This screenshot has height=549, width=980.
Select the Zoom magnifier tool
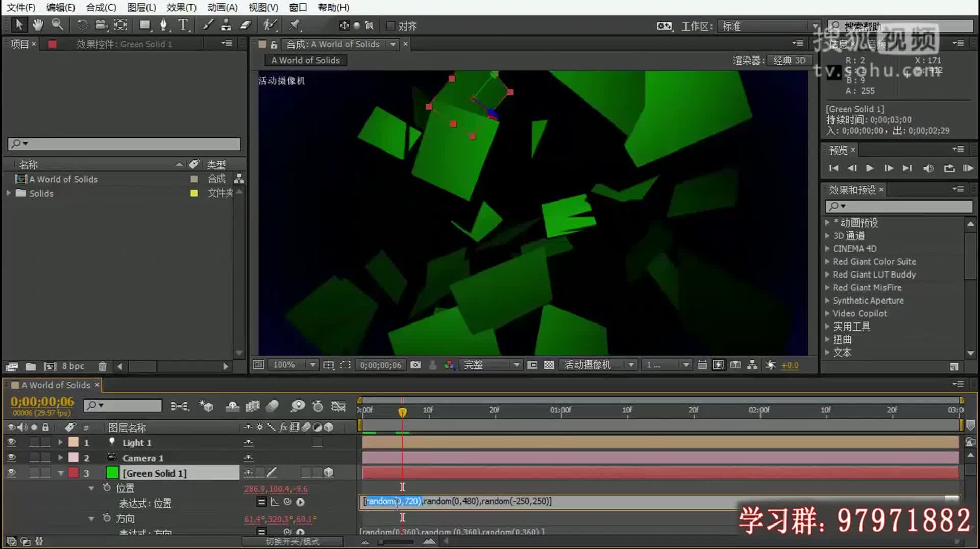(x=57, y=24)
